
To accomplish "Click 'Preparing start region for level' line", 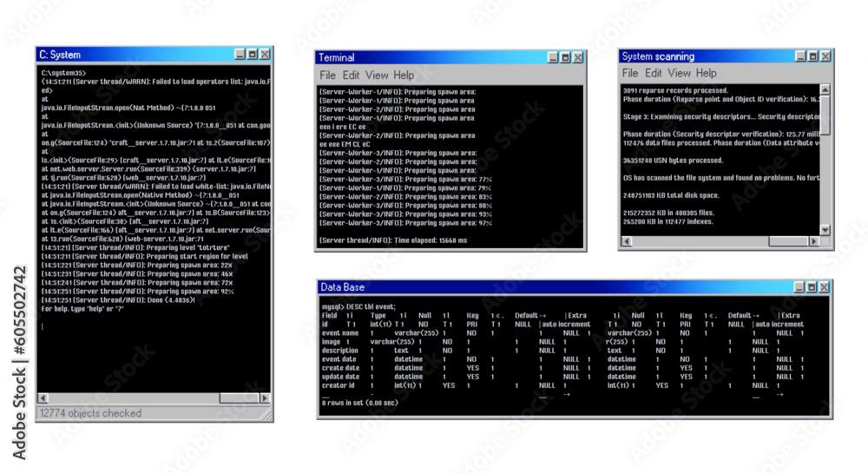I will coord(144,256).
